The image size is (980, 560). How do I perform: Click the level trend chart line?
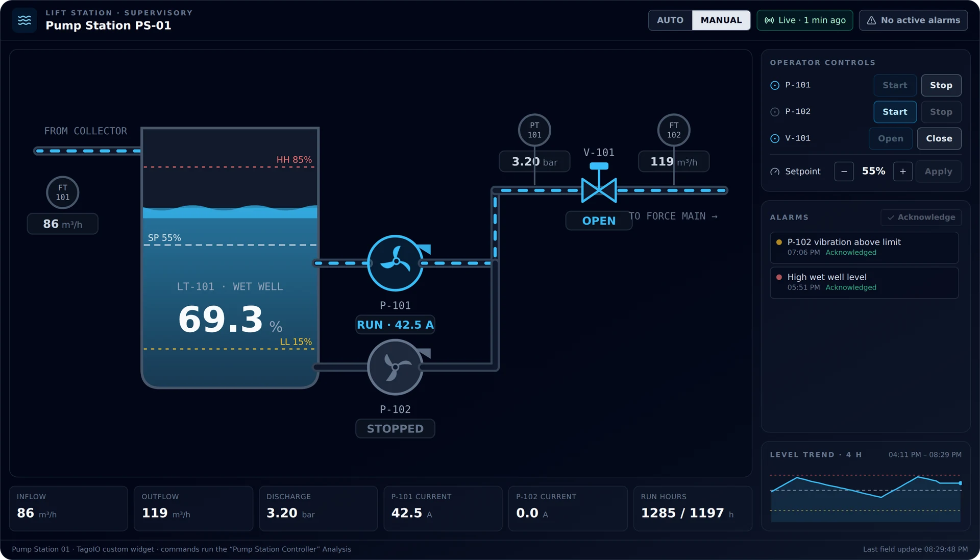866,486
